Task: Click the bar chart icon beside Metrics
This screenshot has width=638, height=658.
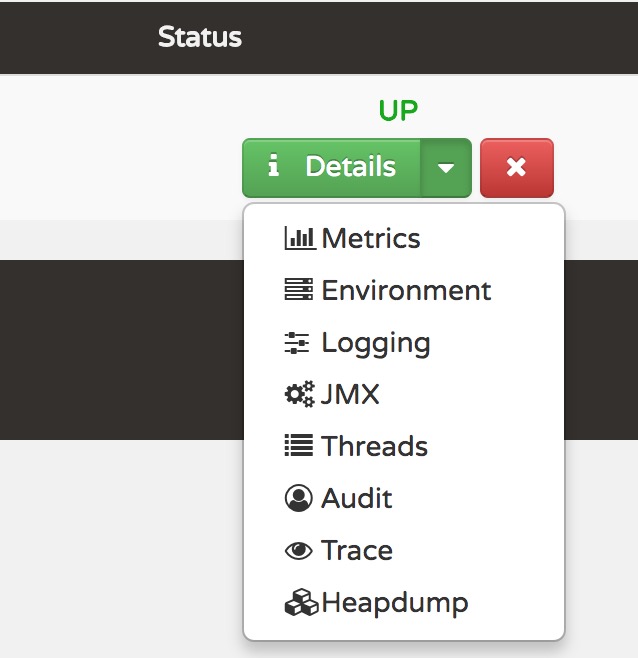Action: [x=300, y=238]
